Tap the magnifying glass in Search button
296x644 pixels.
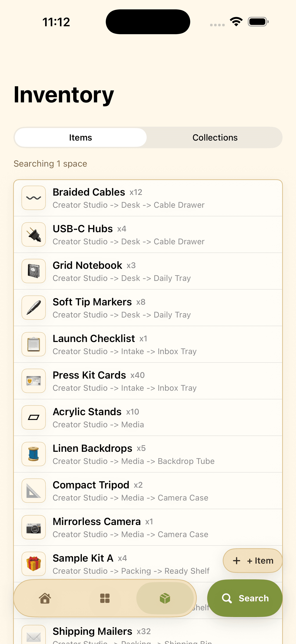227,598
